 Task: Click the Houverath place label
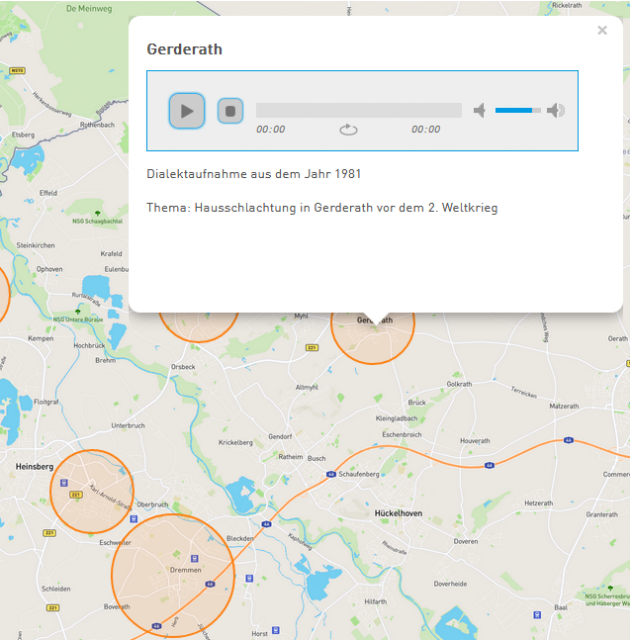point(475,441)
